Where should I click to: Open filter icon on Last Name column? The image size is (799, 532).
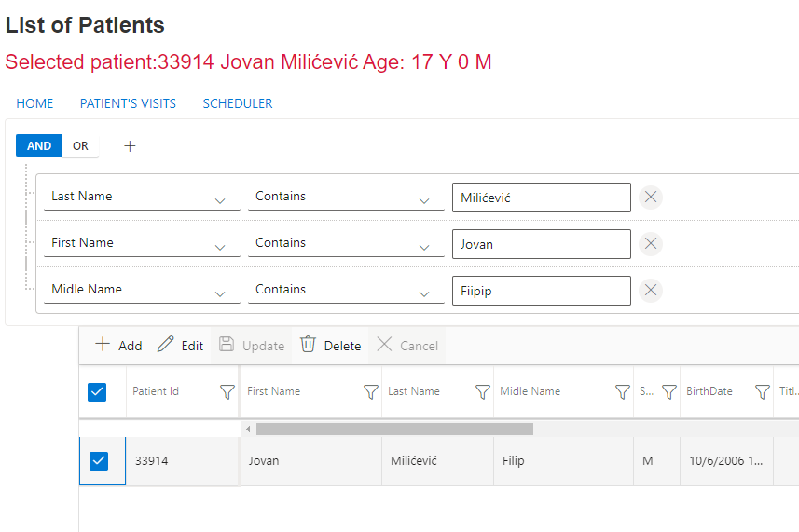coord(482,392)
